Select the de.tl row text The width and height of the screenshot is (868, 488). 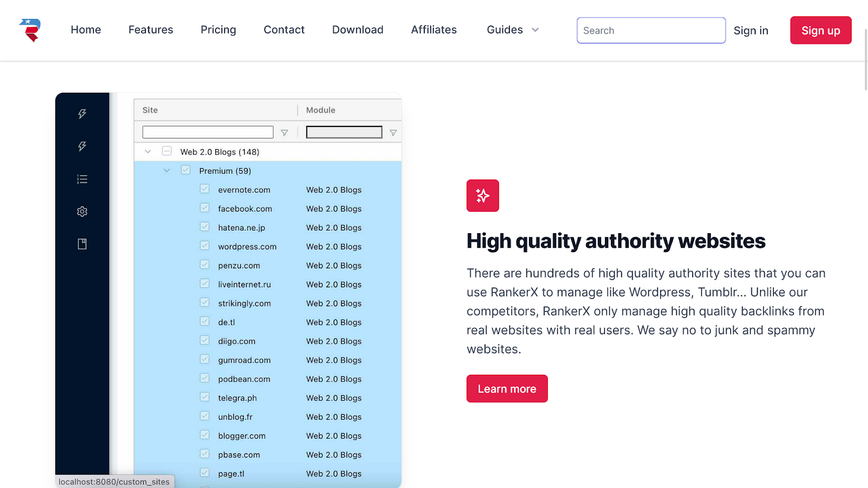point(226,323)
